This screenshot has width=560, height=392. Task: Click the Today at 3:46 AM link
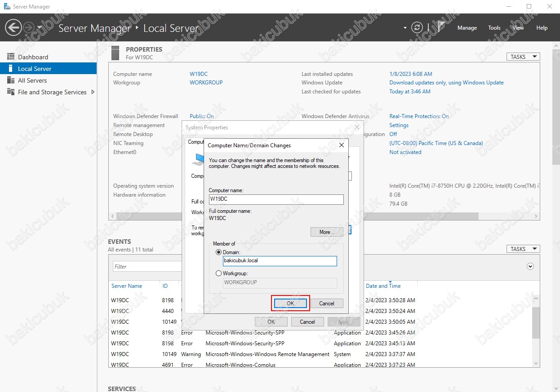pos(410,92)
